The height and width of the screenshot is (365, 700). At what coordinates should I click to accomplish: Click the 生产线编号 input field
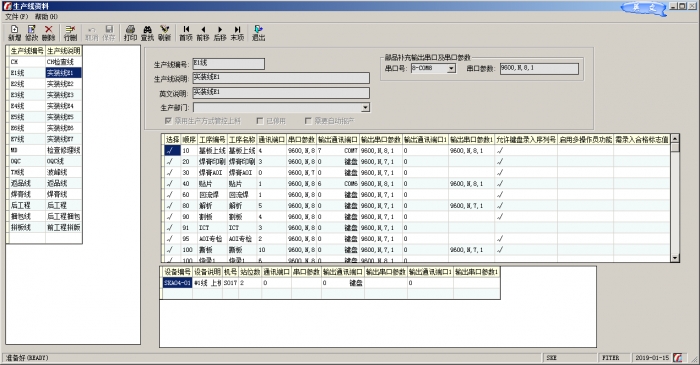(x=228, y=64)
